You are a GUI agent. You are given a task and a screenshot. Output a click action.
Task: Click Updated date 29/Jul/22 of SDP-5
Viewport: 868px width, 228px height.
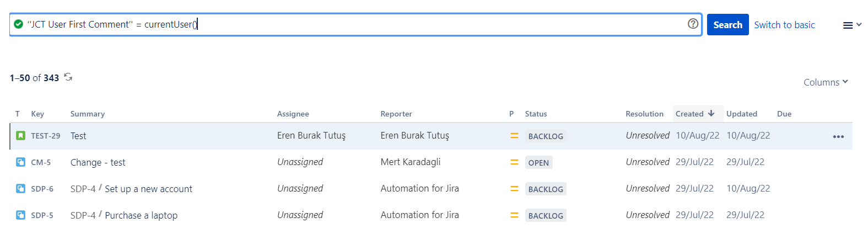745,215
